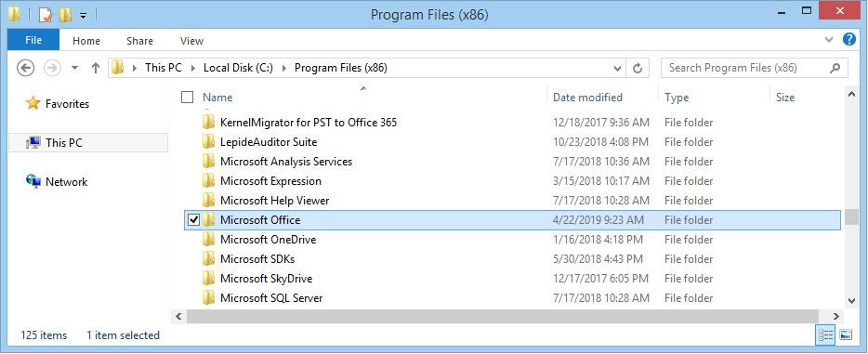Image resolution: width=868 pixels, height=354 pixels.
Task: Click date 10/23/2018 4:08 PM
Action: click(600, 142)
